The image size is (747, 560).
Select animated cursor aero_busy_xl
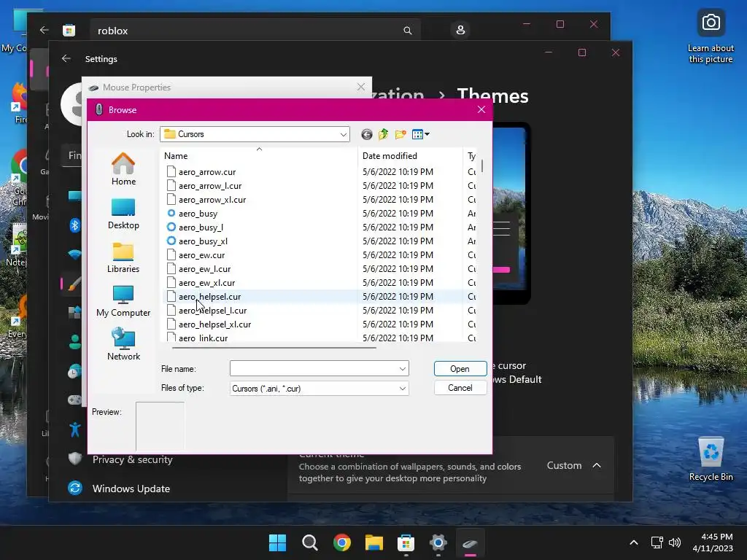pyautogui.click(x=203, y=241)
